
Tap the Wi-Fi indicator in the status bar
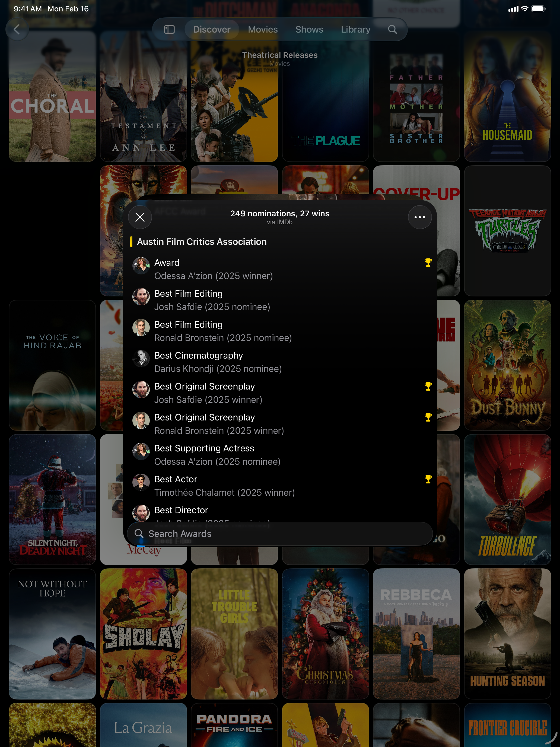coord(524,9)
